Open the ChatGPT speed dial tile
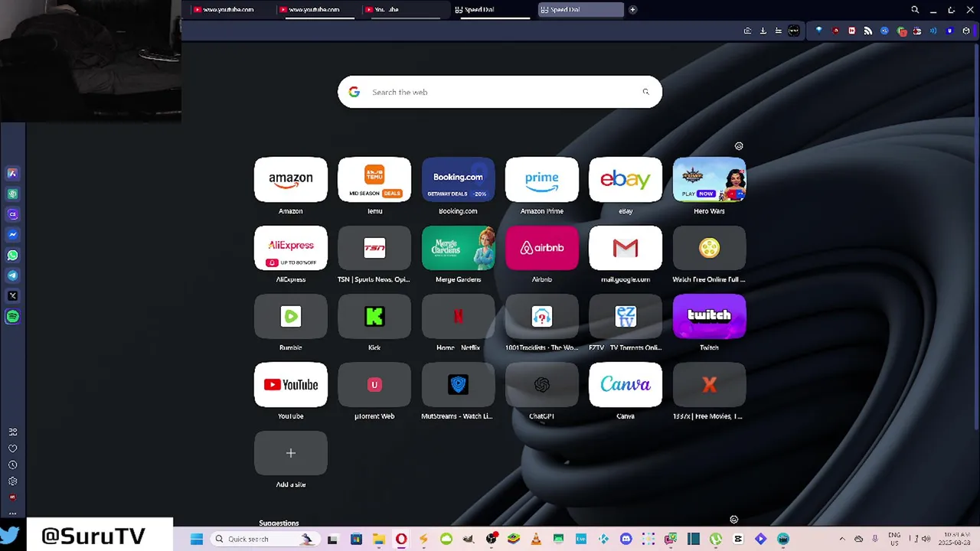 (x=542, y=385)
